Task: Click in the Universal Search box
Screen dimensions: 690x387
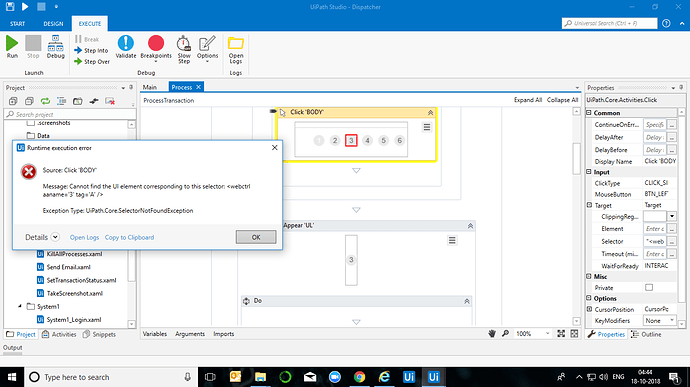Action: click(x=609, y=23)
